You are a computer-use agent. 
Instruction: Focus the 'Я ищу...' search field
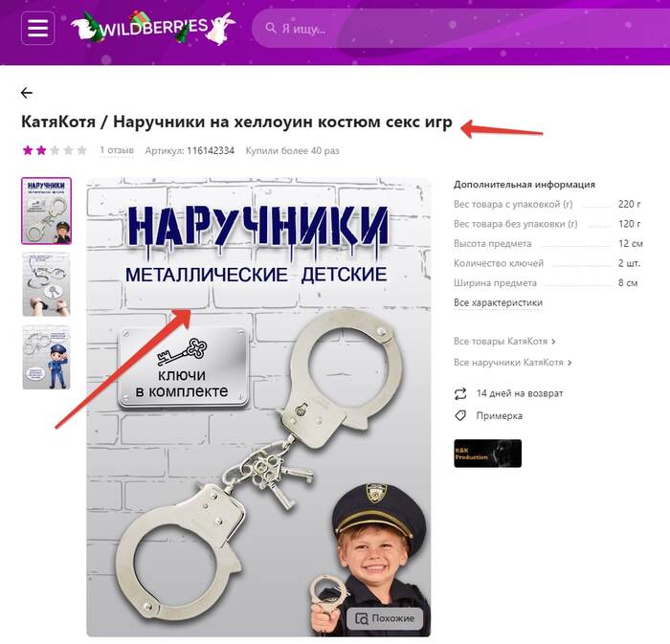click(x=460, y=29)
